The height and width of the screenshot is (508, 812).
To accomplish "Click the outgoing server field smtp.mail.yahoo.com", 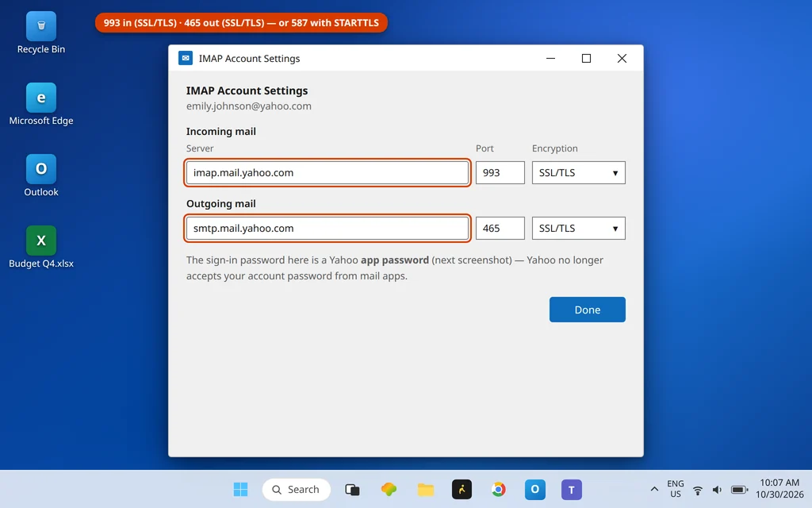I will pyautogui.click(x=327, y=228).
